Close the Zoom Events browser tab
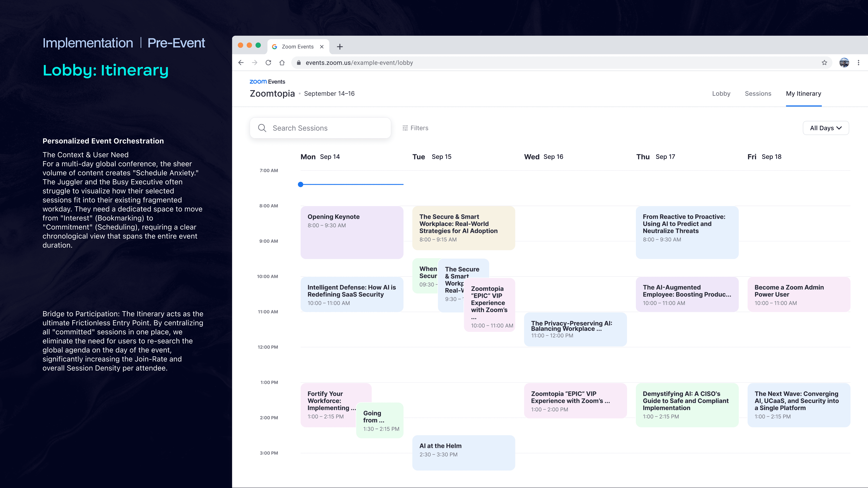 322,47
